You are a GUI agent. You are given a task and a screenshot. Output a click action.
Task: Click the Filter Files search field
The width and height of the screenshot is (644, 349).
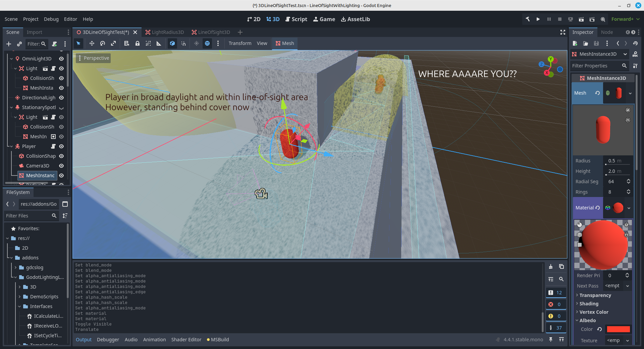tap(32, 216)
